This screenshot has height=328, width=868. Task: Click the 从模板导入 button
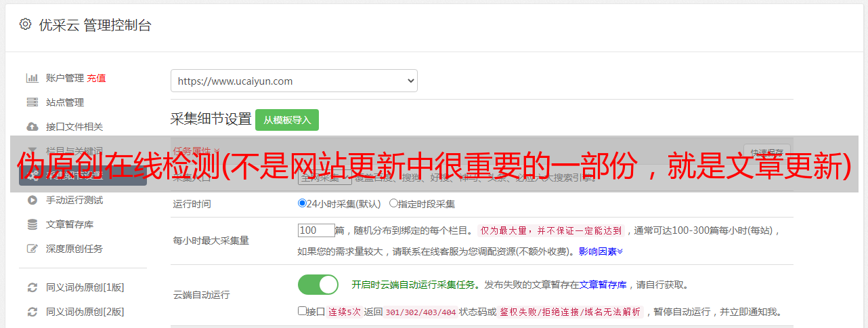pyautogui.click(x=287, y=120)
